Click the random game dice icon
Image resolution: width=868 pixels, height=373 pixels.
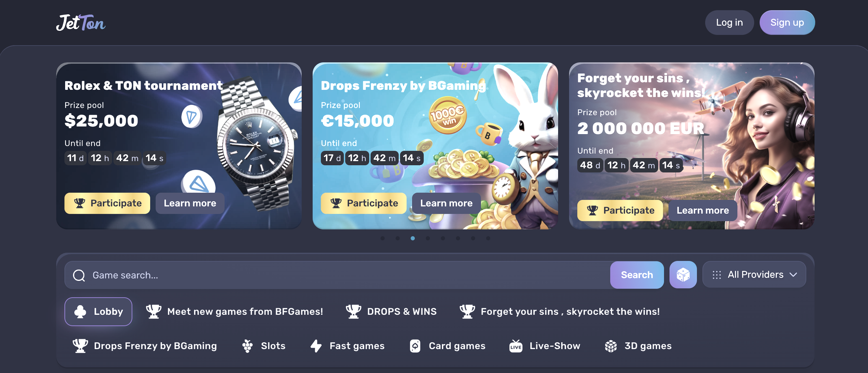click(683, 275)
